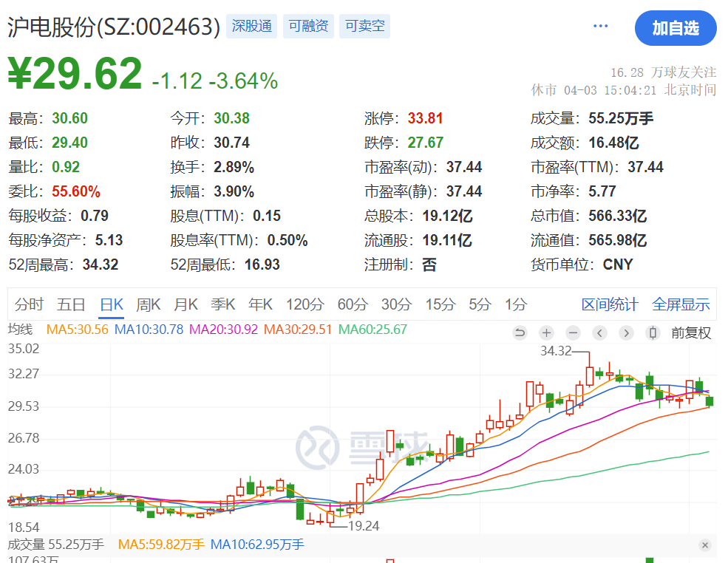This screenshot has width=728, height=563.
Task: Click the 流通值 value 565.98亿
Action: point(617,240)
